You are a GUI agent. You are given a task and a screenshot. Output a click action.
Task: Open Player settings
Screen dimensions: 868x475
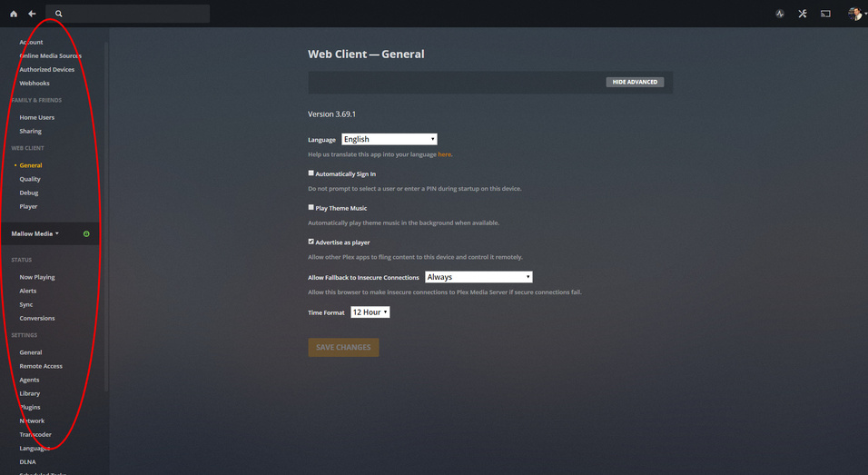[x=28, y=206]
